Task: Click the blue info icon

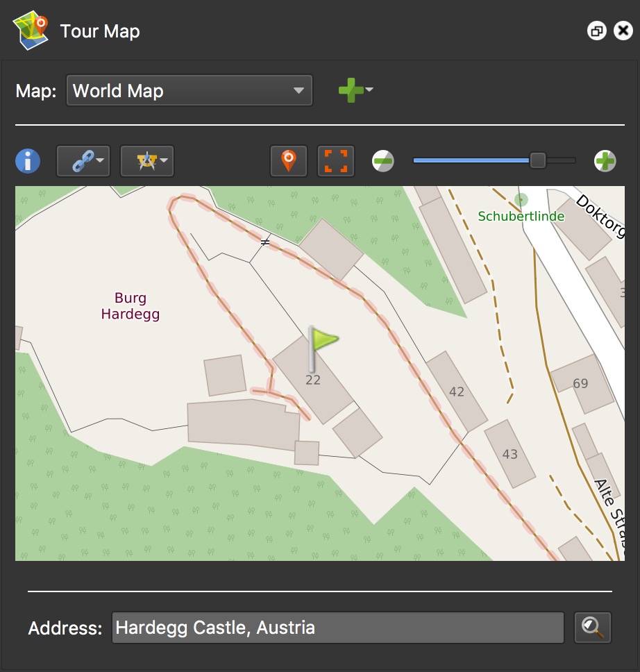Action: click(x=28, y=161)
